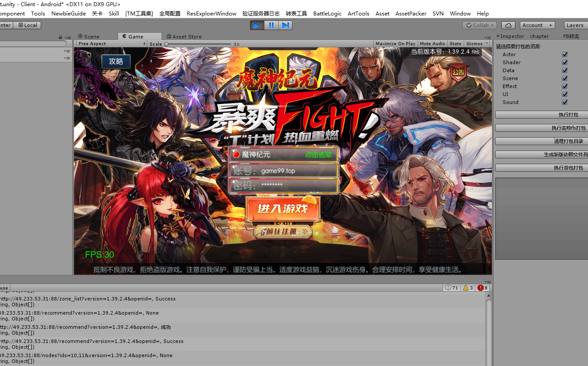Screen dimensions: 588x366
Task: Open the Gizmos dropdown
Action: 477,44
